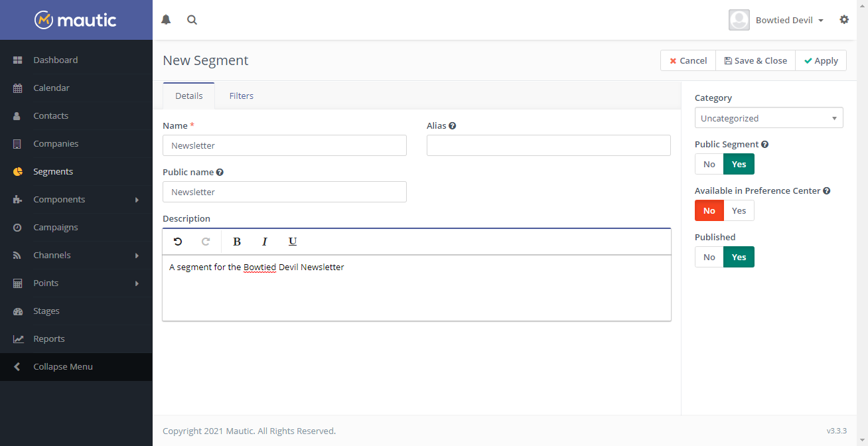Open the Category dropdown

click(769, 117)
